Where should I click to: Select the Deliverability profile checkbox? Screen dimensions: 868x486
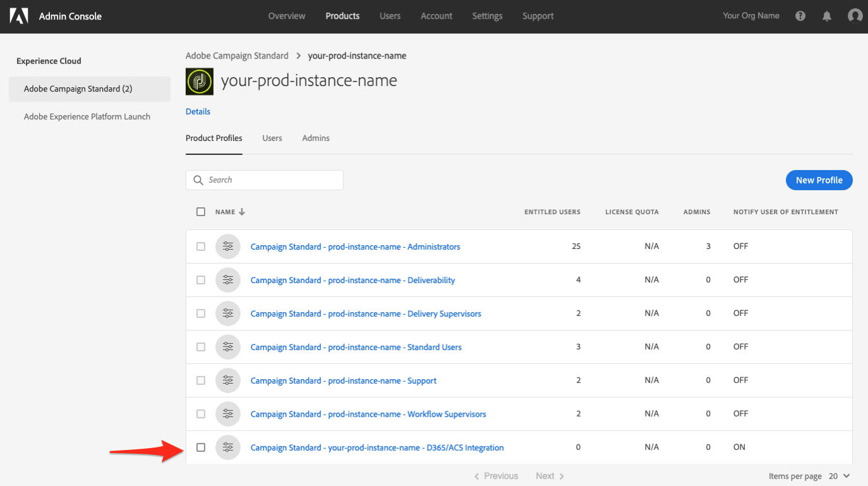(201, 280)
